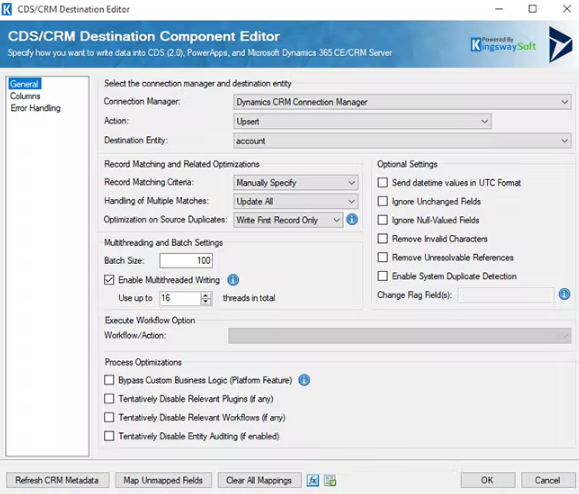Click Refresh CRM Metadata button
The width and height of the screenshot is (579, 494).
(x=57, y=480)
